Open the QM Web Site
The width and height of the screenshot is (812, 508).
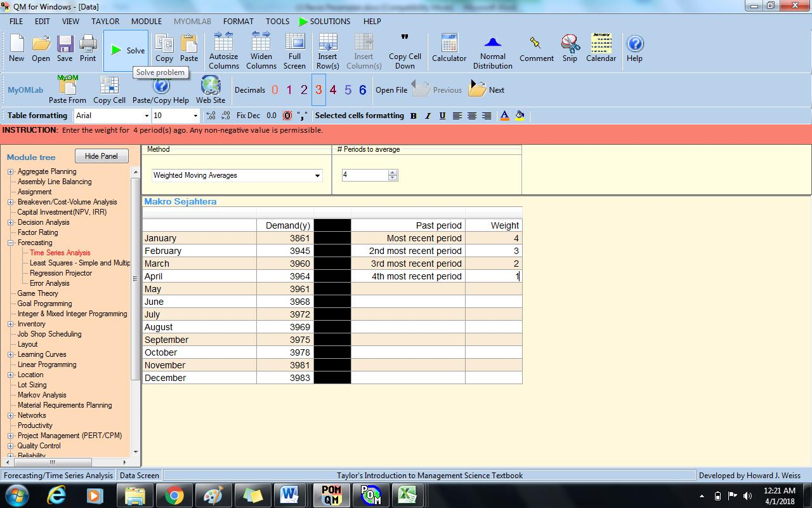(211, 86)
